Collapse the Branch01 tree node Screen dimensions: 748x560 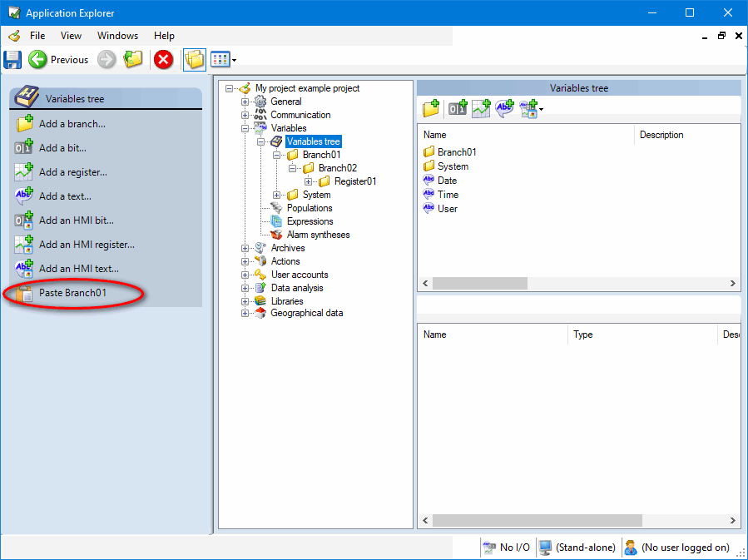coord(277,155)
